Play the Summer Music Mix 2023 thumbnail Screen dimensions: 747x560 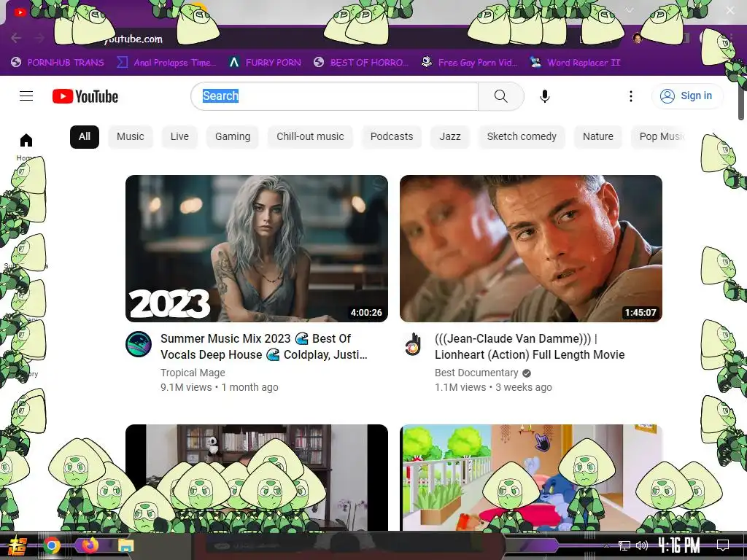(257, 249)
